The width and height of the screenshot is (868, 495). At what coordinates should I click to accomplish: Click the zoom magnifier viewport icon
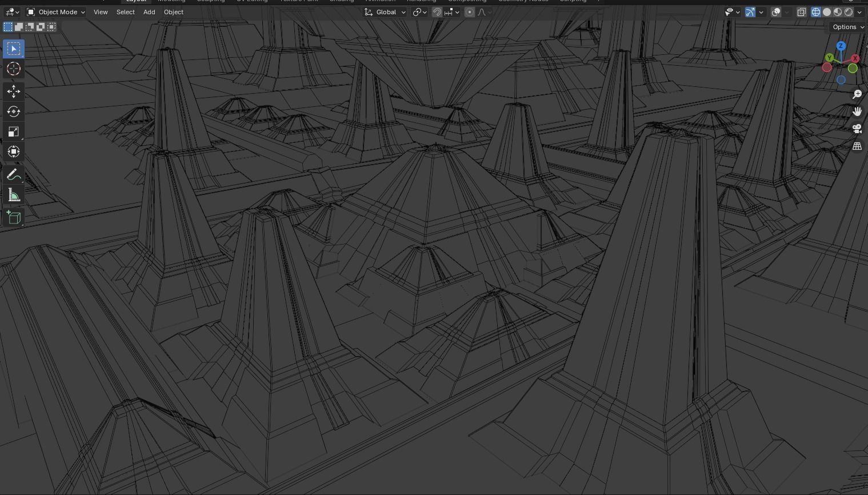[857, 94]
